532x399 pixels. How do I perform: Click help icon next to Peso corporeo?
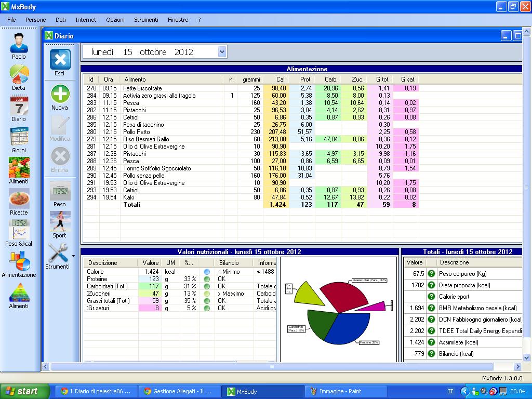click(x=431, y=274)
